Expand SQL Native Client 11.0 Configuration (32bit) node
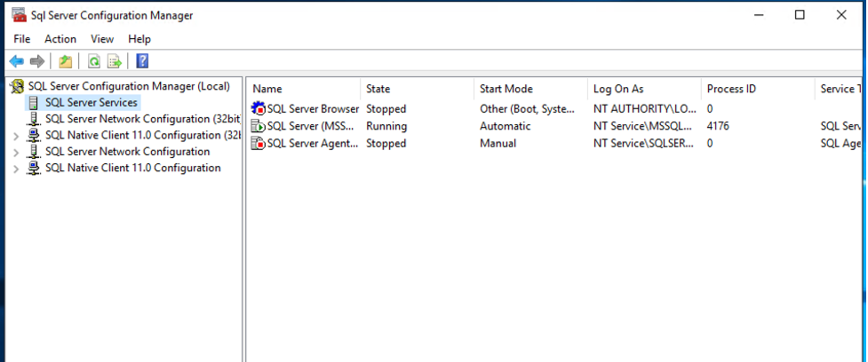This screenshot has width=868, height=362. coord(15,136)
